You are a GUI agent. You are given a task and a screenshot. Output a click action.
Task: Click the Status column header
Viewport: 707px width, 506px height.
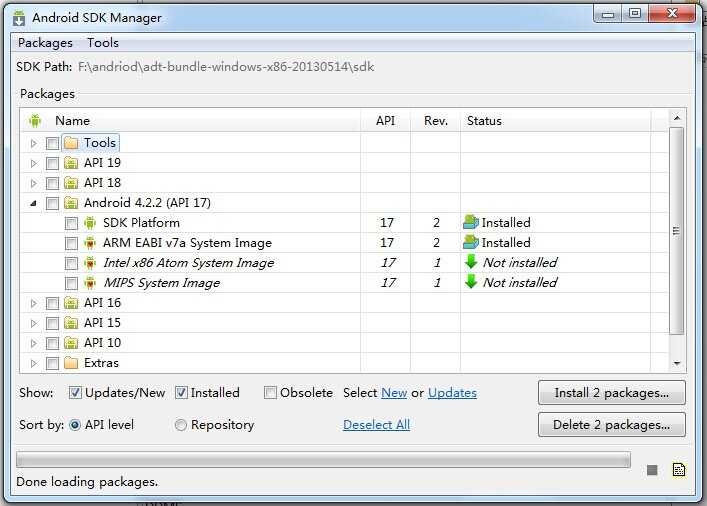click(x=556, y=120)
